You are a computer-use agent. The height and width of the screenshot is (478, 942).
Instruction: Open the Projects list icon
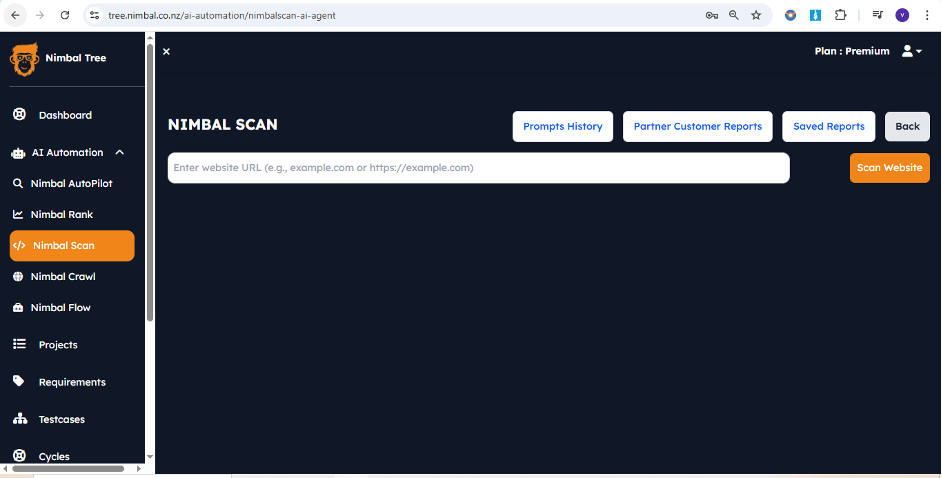tap(19, 345)
